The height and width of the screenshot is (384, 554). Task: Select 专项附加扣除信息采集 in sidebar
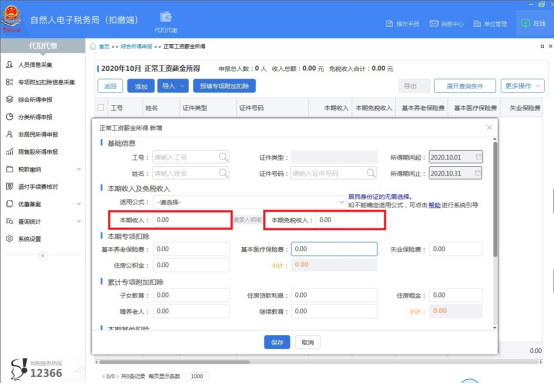point(47,82)
